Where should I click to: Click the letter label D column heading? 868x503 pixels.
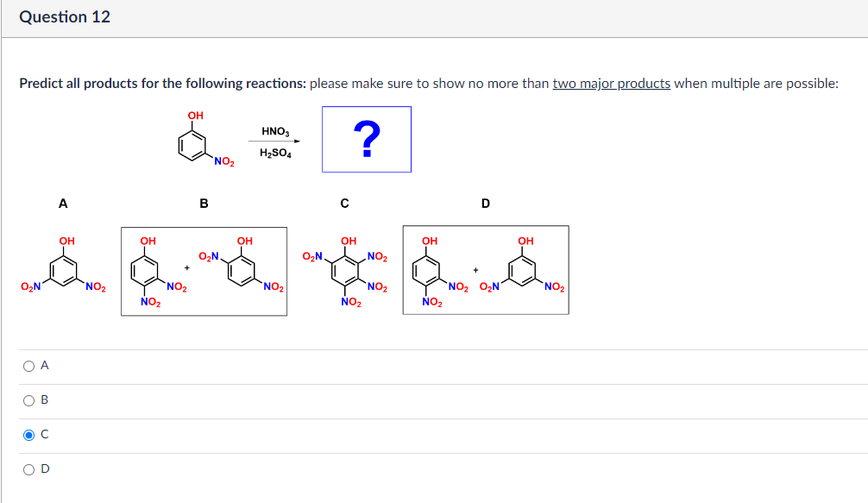tap(485, 204)
